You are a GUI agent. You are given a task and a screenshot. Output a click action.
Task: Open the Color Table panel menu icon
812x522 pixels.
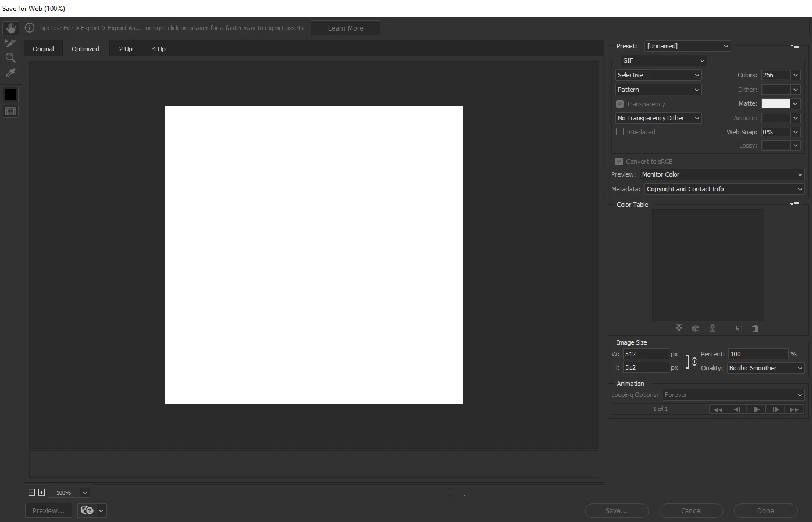pyautogui.click(x=795, y=205)
